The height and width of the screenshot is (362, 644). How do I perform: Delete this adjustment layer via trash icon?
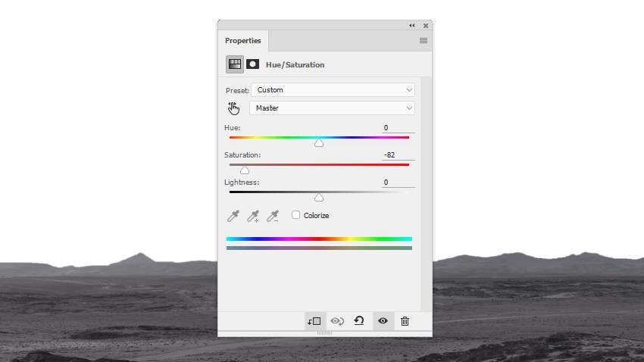pos(405,321)
